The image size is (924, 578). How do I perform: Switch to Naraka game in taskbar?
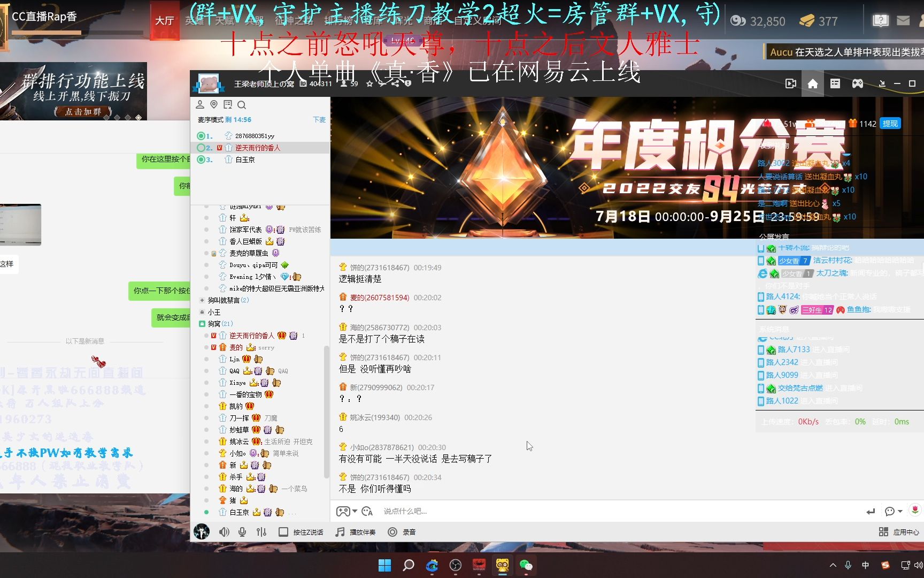[479, 565]
